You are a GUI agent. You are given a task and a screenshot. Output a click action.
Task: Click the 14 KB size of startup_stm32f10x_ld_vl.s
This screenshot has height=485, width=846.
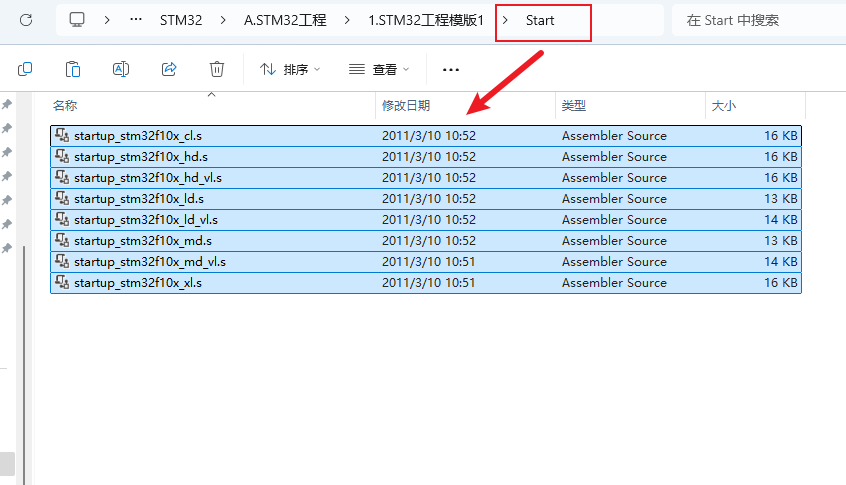click(781, 220)
